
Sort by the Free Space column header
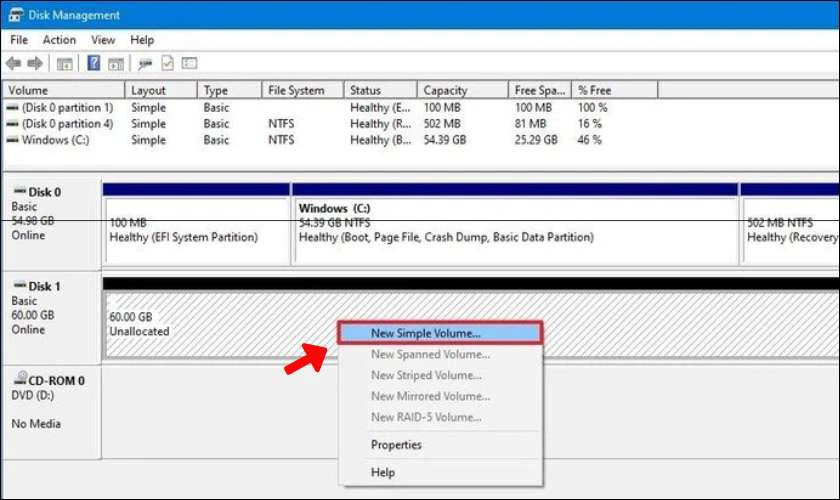tap(540, 90)
